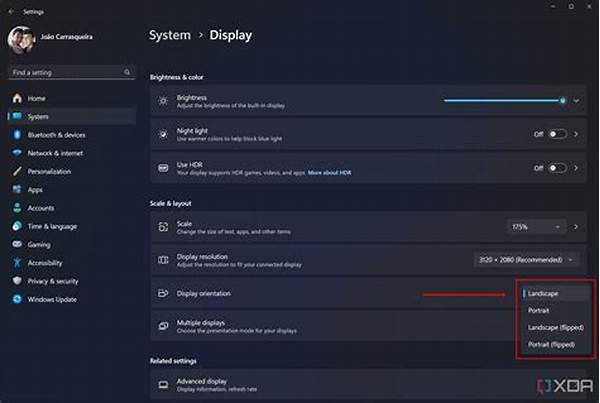
Task: Enable the Use HDR toggle
Action: coord(556,168)
